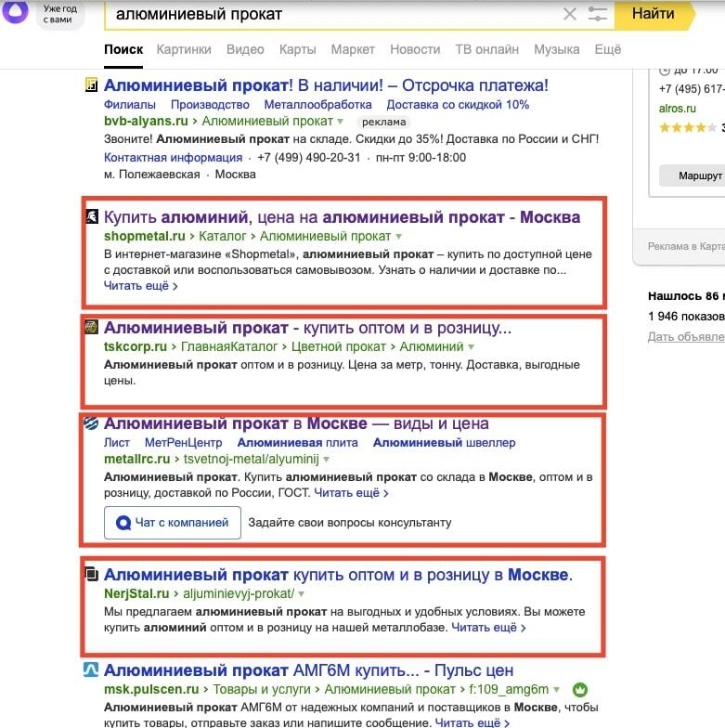Open Контактная информация link
The width and height of the screenshot is (725, 728).
pyautogui.click(x=173, y=158)
